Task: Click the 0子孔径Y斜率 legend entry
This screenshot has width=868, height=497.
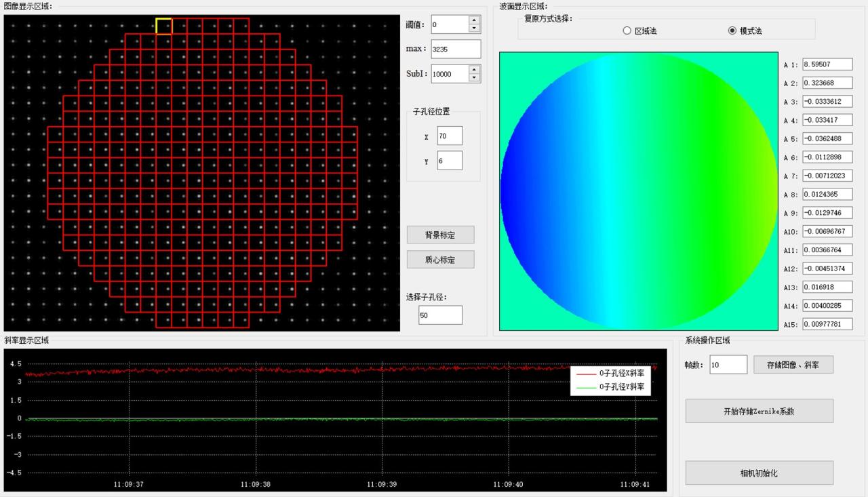Action: pyautogui.click(x=610, y=386)
